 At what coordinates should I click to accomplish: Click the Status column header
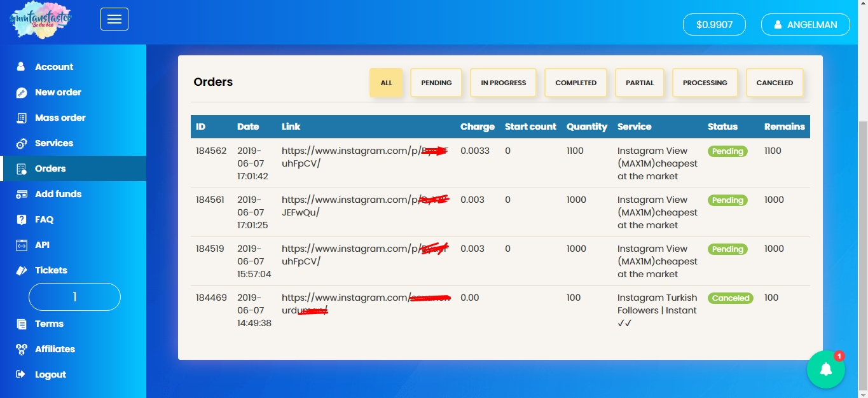pos(722,127)
